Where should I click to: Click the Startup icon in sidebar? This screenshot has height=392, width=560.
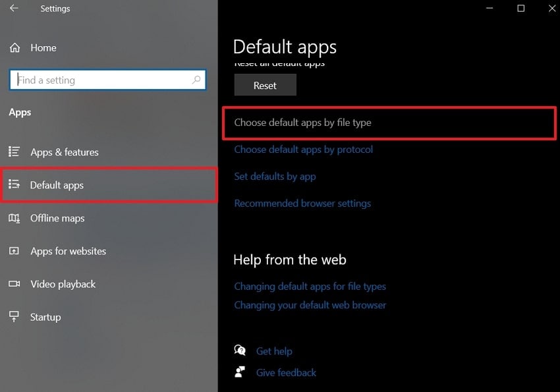pos(14,317)
